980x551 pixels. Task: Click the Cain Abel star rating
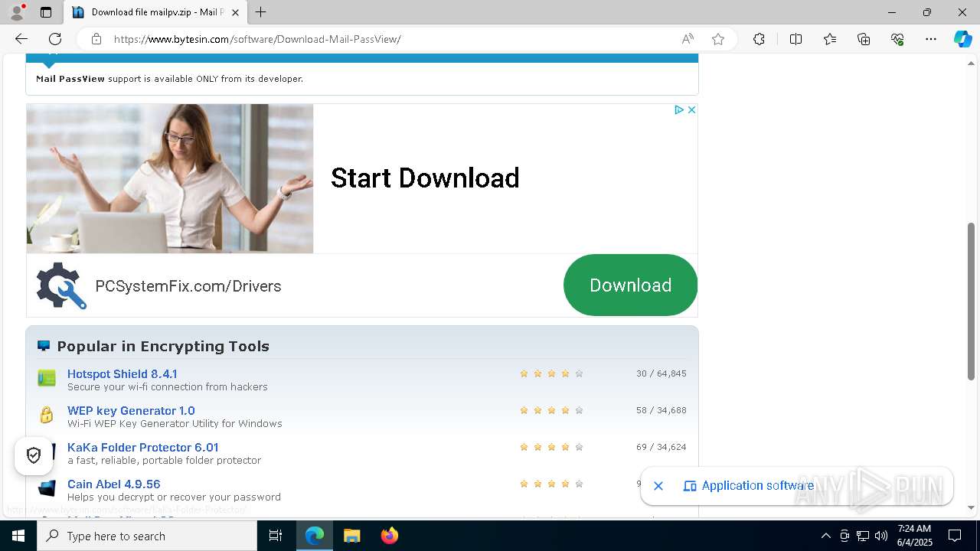click(x=551, y=484)
